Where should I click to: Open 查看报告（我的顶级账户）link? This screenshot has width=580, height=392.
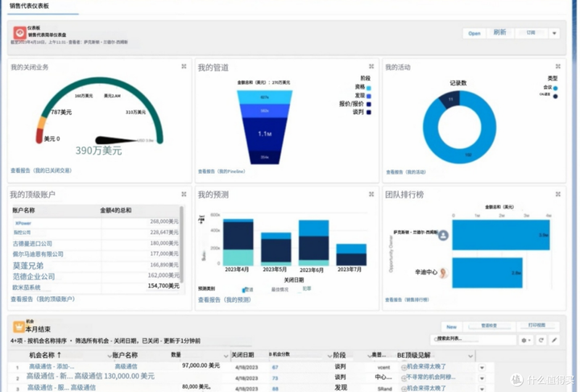43,299
